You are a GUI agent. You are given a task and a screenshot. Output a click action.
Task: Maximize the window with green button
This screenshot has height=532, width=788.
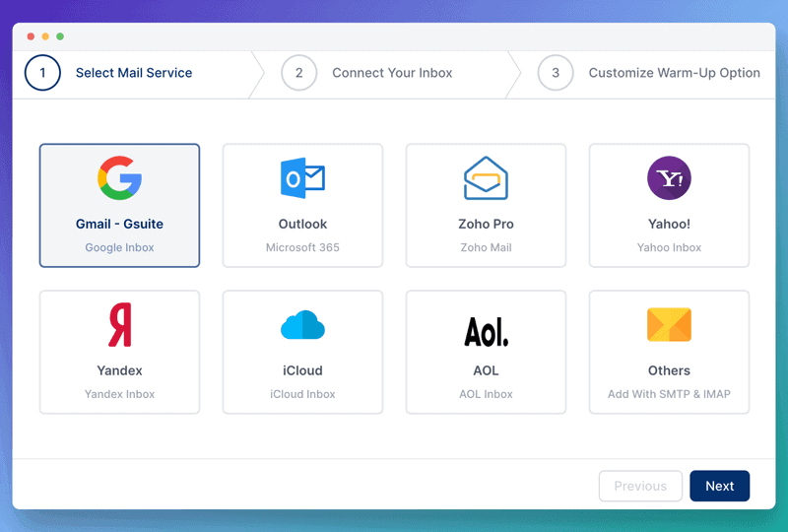(60, 36)
